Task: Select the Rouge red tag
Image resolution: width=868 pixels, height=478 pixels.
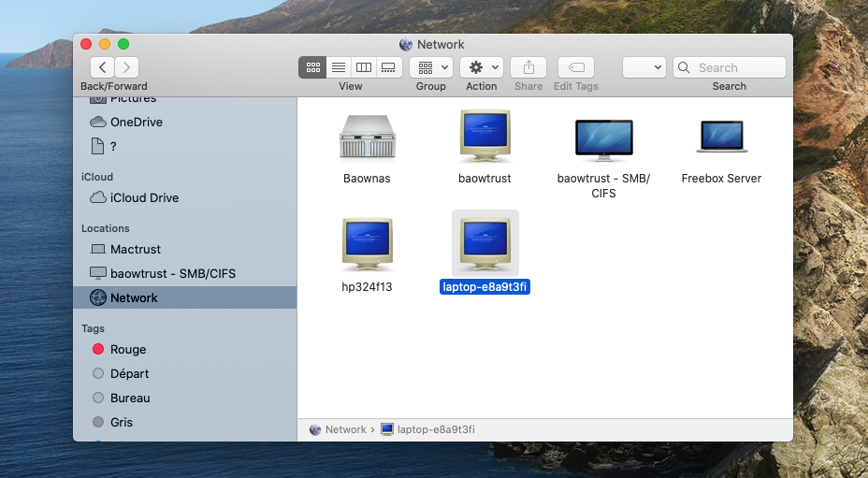Action: (128, 349)
